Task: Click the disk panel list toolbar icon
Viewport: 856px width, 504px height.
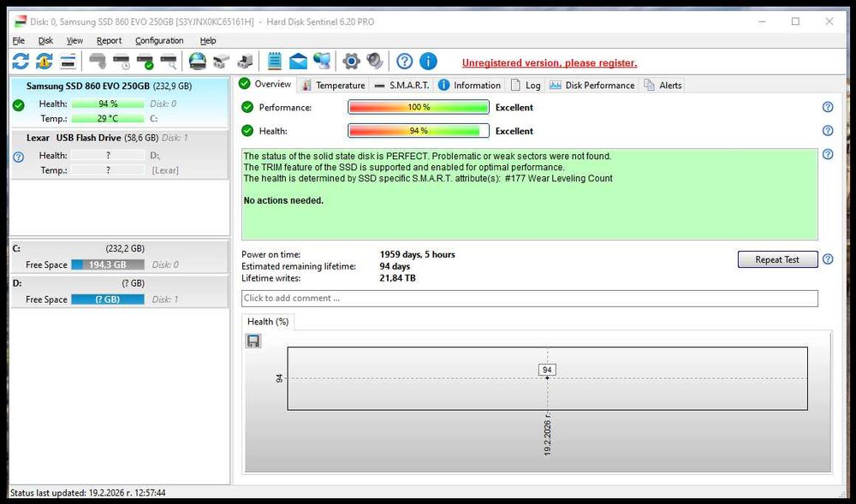Action: click(68, 61)
